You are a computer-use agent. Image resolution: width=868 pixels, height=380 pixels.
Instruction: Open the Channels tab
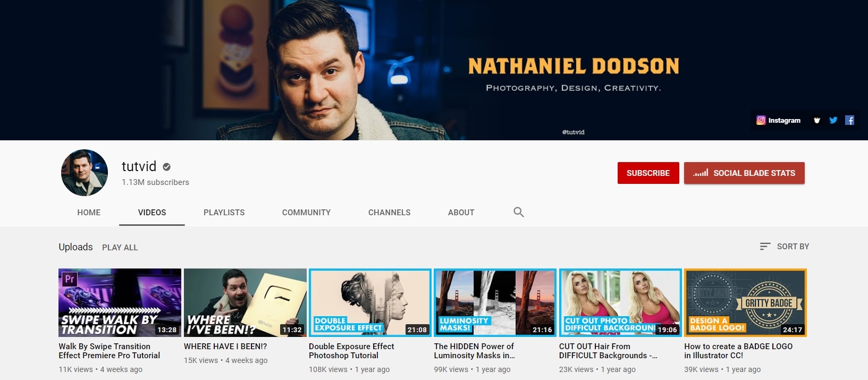[x=390, y=212]
